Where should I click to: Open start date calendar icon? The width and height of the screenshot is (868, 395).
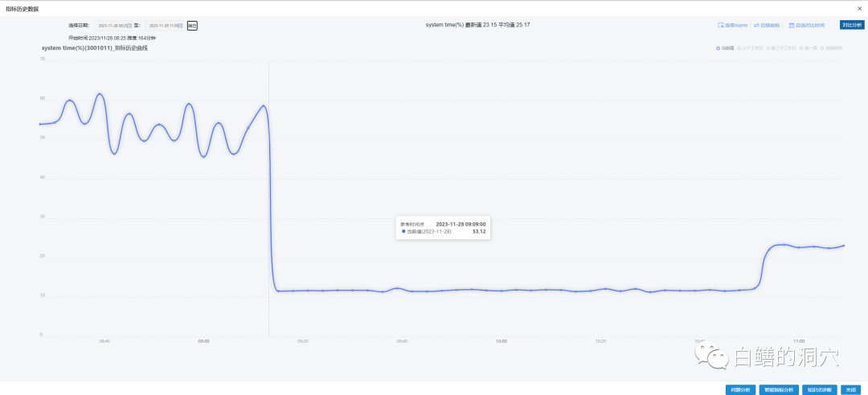tap(129, 26)
